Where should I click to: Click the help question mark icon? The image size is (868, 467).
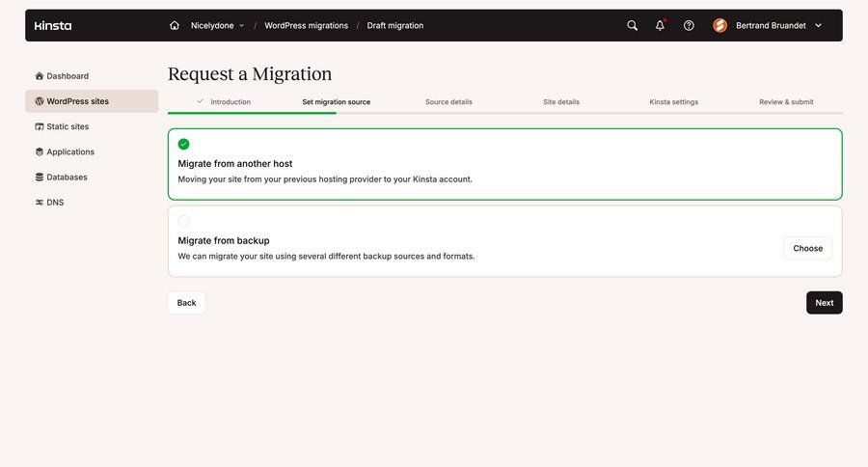pos(689,25)
